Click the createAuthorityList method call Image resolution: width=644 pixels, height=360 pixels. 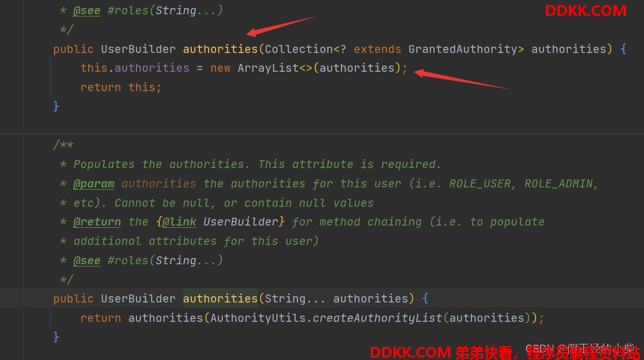pyautogui.click(x=378, y=318)
